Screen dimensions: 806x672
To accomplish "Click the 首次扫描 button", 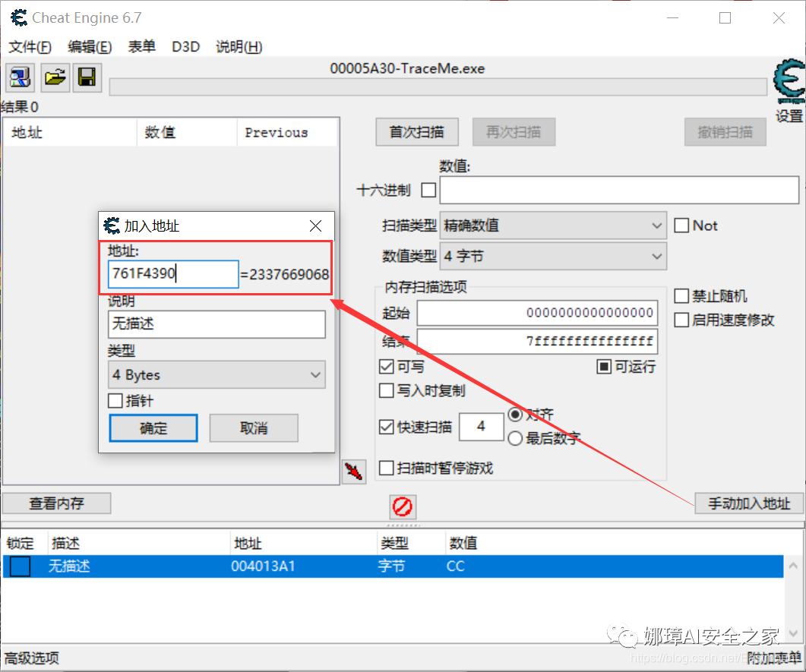I will (417, 132).
